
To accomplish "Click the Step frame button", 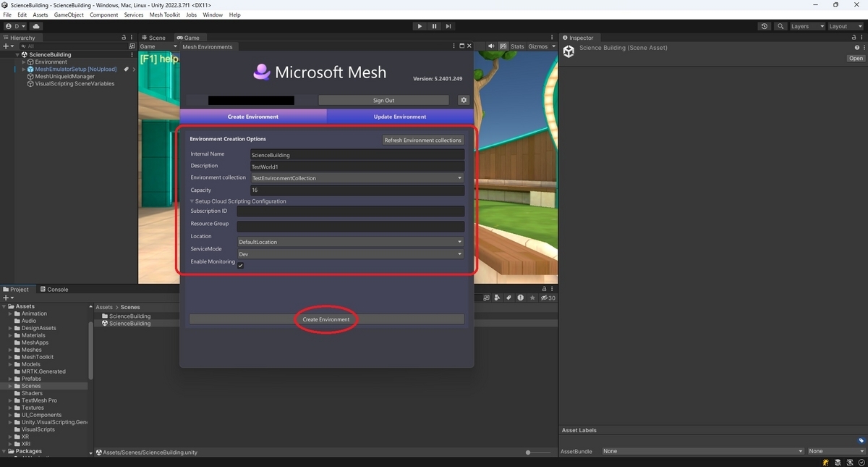I will [x=448, y=26].
